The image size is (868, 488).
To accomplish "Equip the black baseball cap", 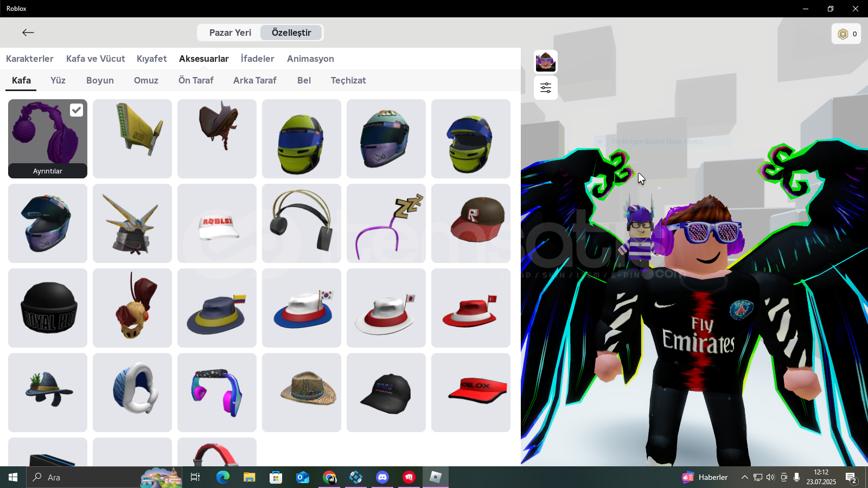I will point(386,393).
